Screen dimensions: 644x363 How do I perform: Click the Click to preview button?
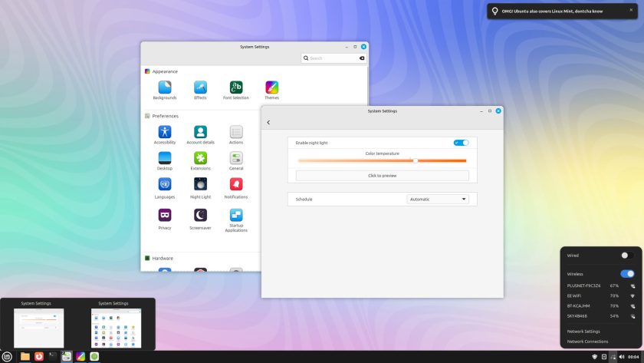382,176
